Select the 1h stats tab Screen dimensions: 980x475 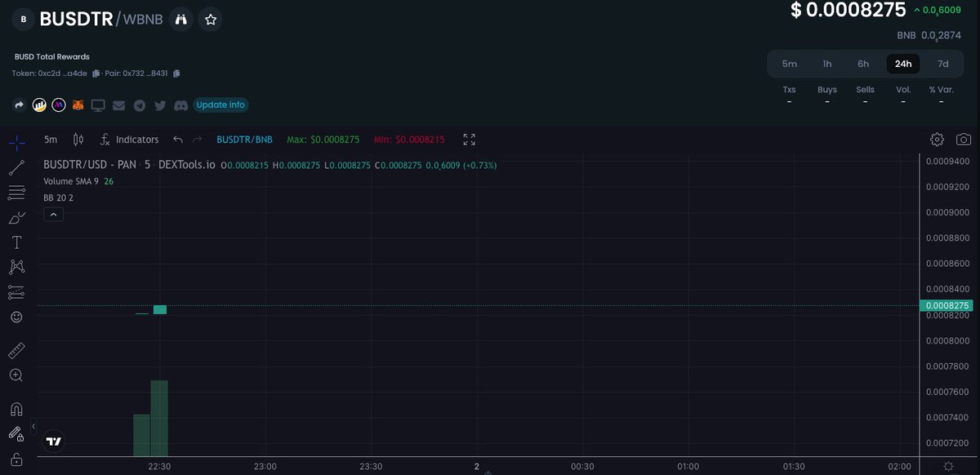coord(827,64)
